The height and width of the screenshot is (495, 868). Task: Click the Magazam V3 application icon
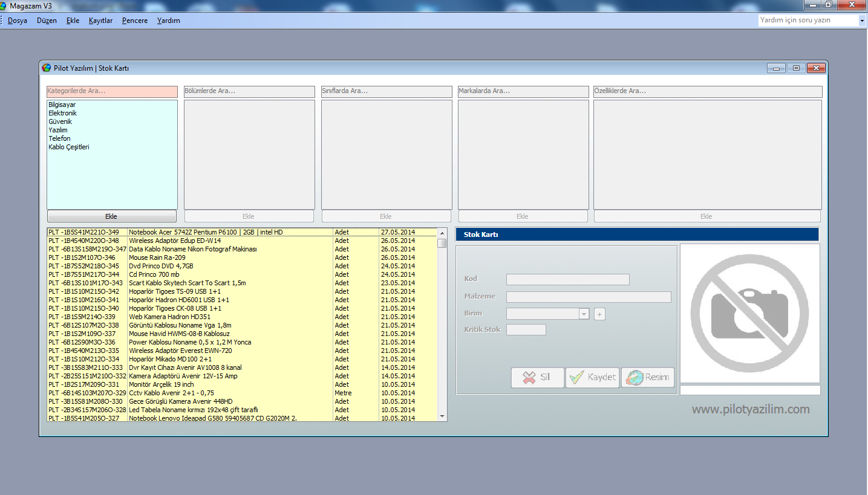4,5
